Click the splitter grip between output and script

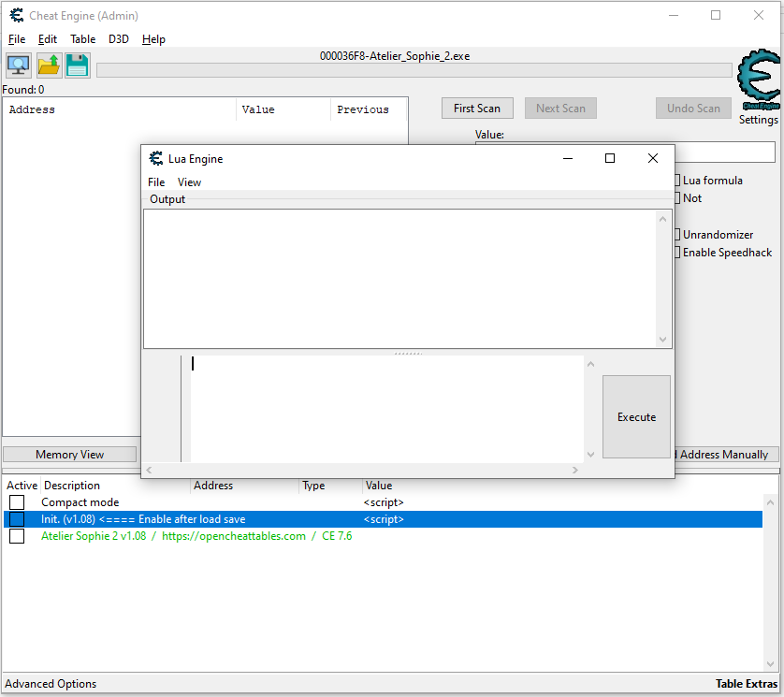click(408, 353)
